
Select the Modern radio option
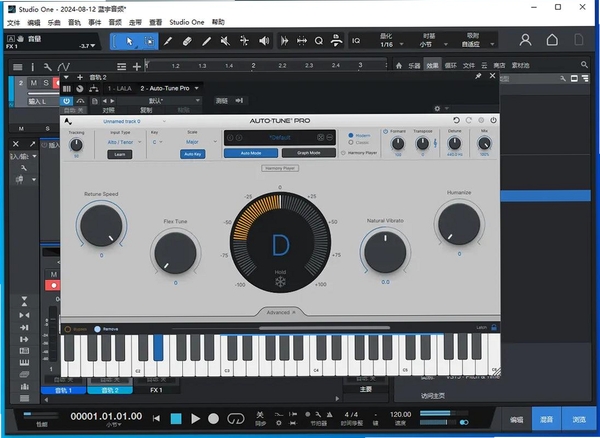(x=351, y=135)
